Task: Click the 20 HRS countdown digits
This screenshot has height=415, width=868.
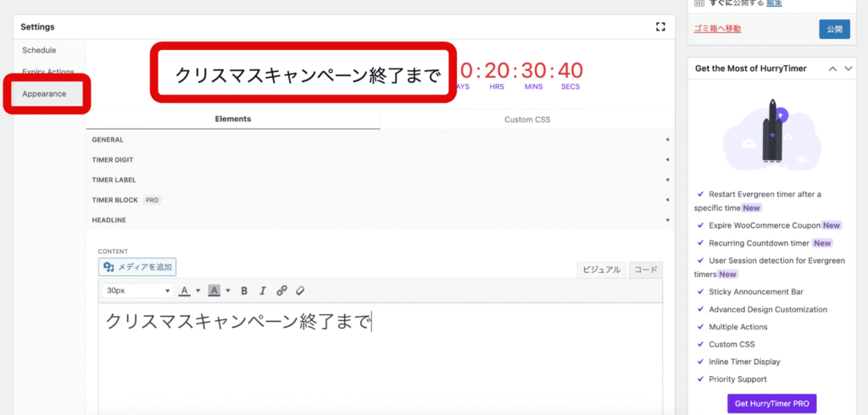Action: tap(497, 71)
